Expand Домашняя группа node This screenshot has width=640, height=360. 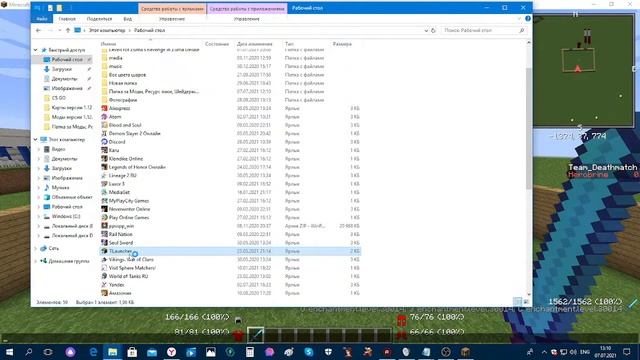[36, 261]
